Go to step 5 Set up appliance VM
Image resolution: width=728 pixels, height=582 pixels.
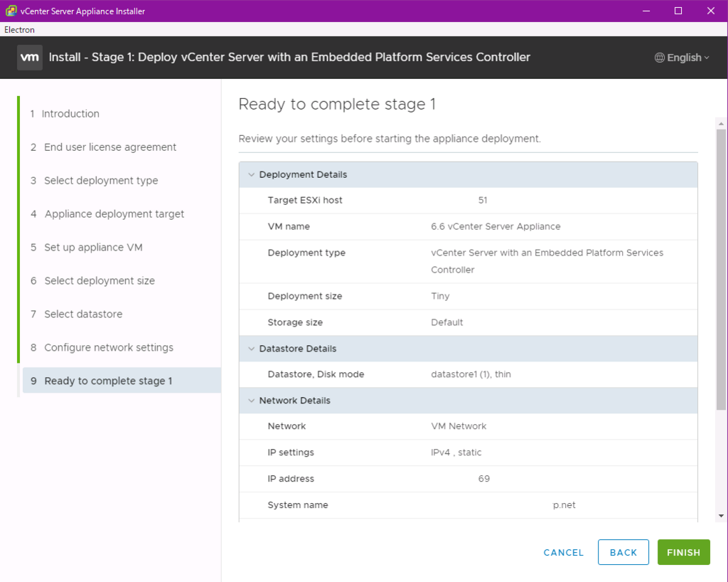click(x=86, y=248)
